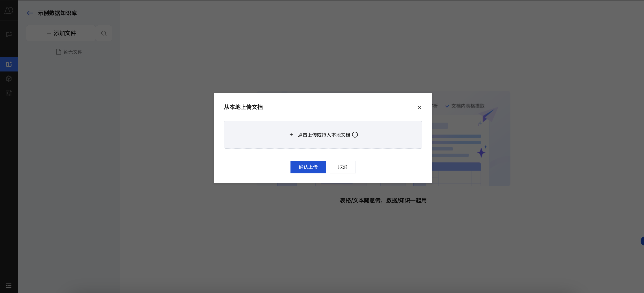Click the plus icon in the upload area
The width and height of the screenshot is (644, 293).
[291, 135]
